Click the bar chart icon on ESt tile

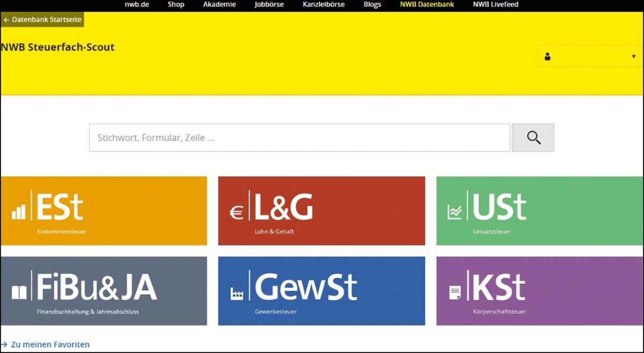[19, 212]
